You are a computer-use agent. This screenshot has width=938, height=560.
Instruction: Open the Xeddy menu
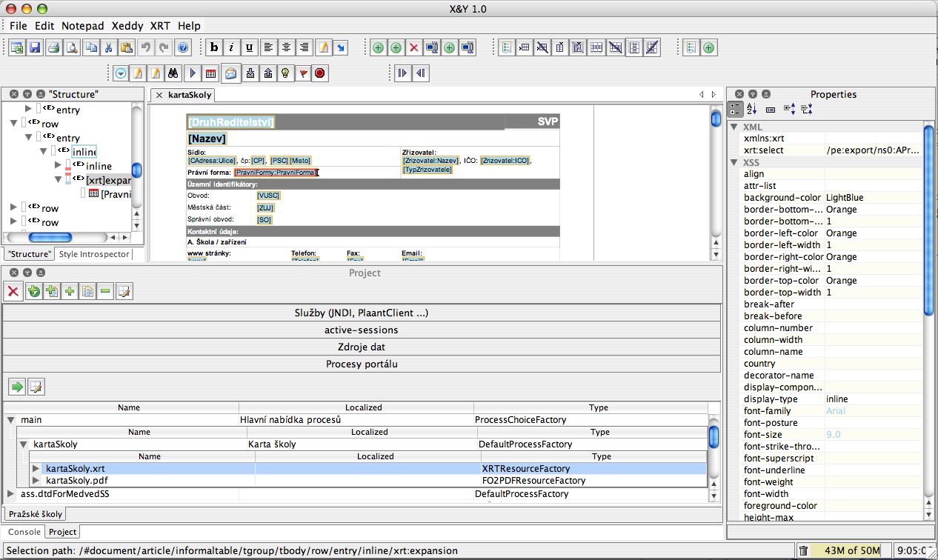click(x=127, y=25)
